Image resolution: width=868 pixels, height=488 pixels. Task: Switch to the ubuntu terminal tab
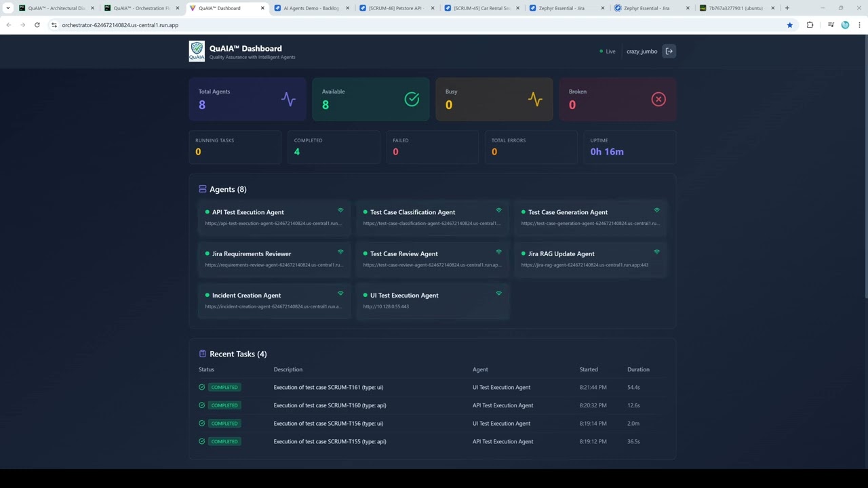(x=737, y=8)
